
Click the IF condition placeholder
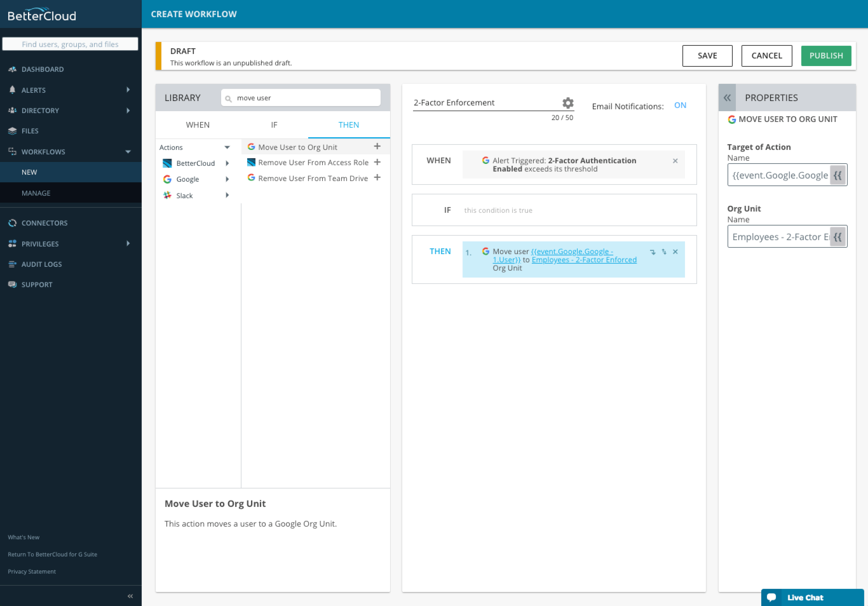pos(498,210)
